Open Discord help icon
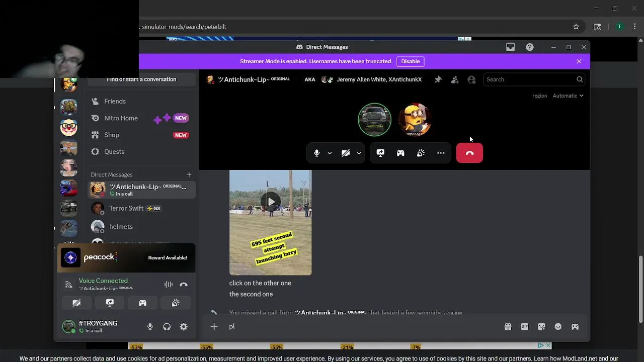Viewport: 644px width, 362px height. click(x=530, y=47)
